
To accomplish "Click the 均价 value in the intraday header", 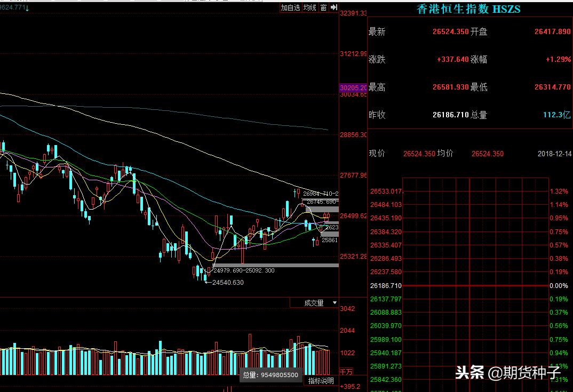I will point(488,154).
